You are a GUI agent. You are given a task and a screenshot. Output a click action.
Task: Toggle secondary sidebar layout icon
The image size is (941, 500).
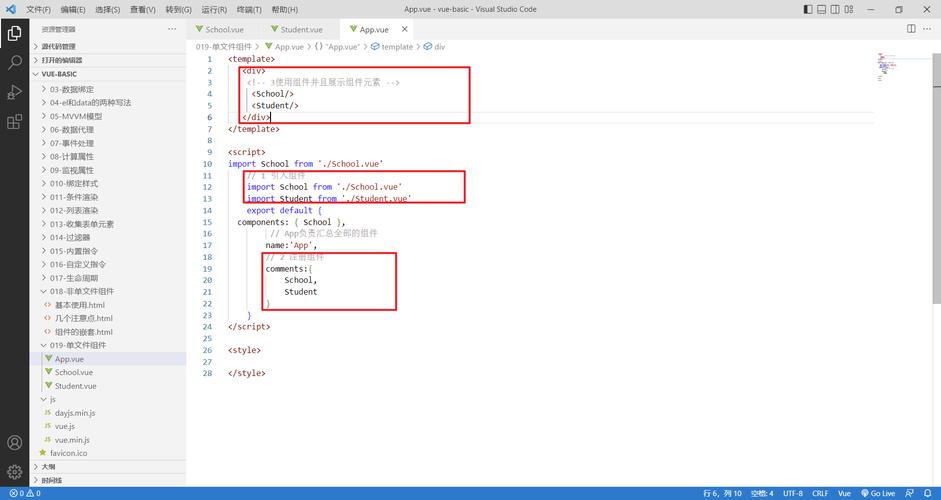click(835, 9)
